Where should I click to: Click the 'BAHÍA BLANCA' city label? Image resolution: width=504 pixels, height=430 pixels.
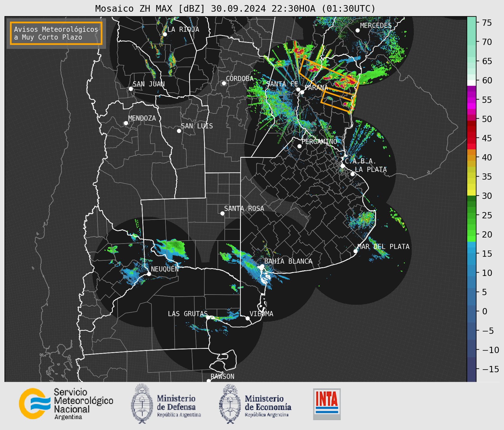coord(288,261)
